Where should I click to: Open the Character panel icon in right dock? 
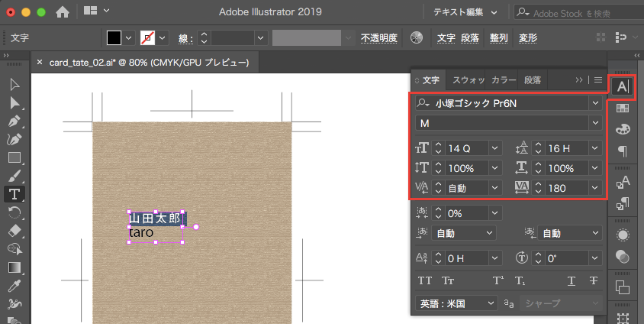pos(623,86)
